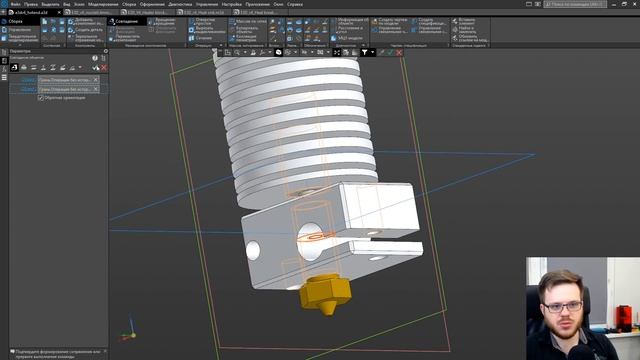Select the parallel mate icon in Parameters toolbar

click(x=34, y=67)
